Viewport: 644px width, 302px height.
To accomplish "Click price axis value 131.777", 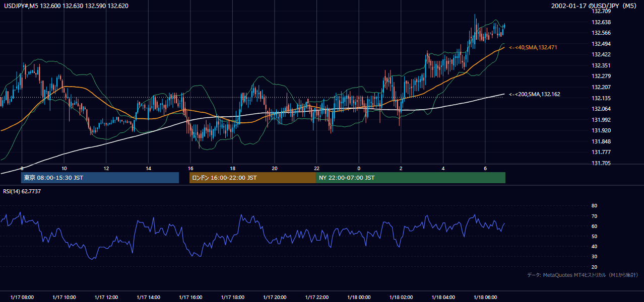I will tap(601, 152).
